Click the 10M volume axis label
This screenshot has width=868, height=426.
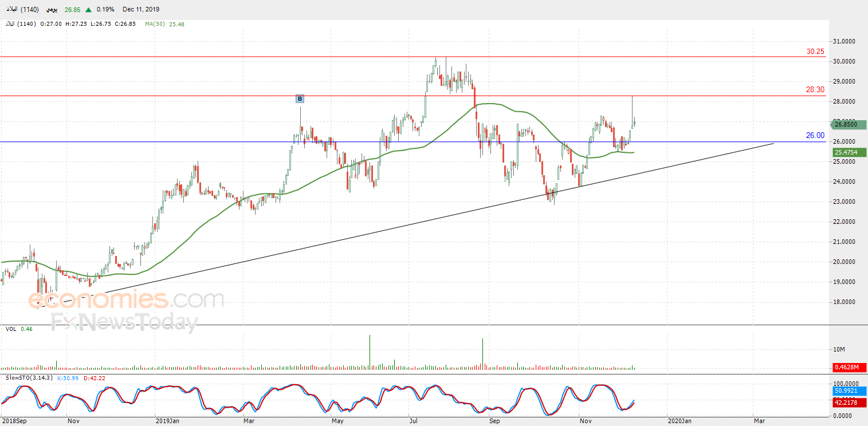click(840, 349)
